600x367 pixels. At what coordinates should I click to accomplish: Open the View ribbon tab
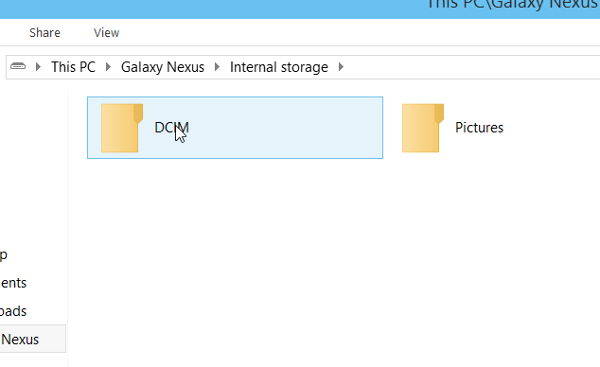pos(106,33)
